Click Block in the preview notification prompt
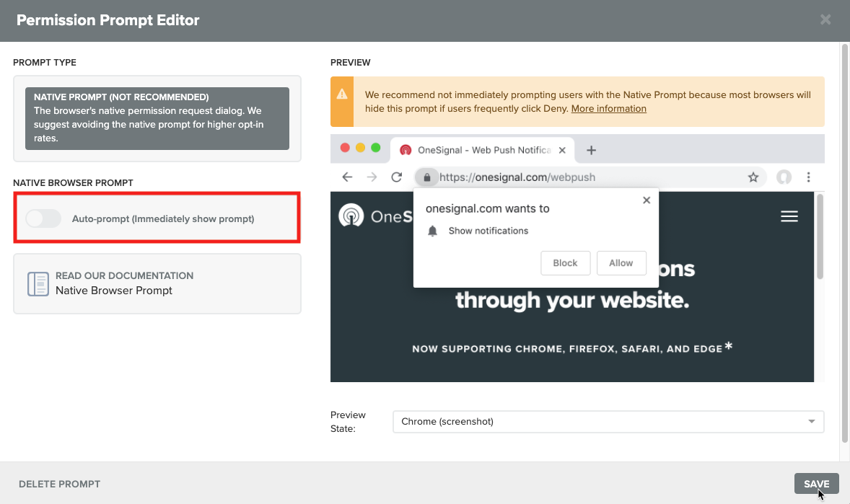 [565, 263]
